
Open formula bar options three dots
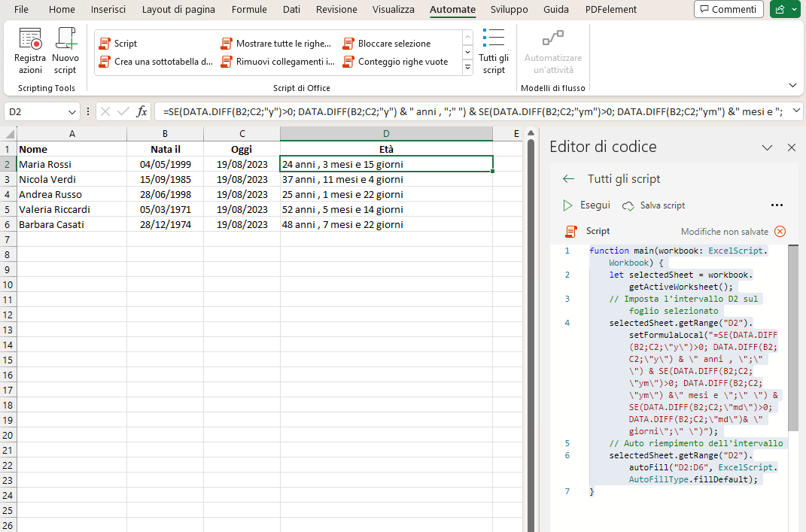[x=88, y=111]
